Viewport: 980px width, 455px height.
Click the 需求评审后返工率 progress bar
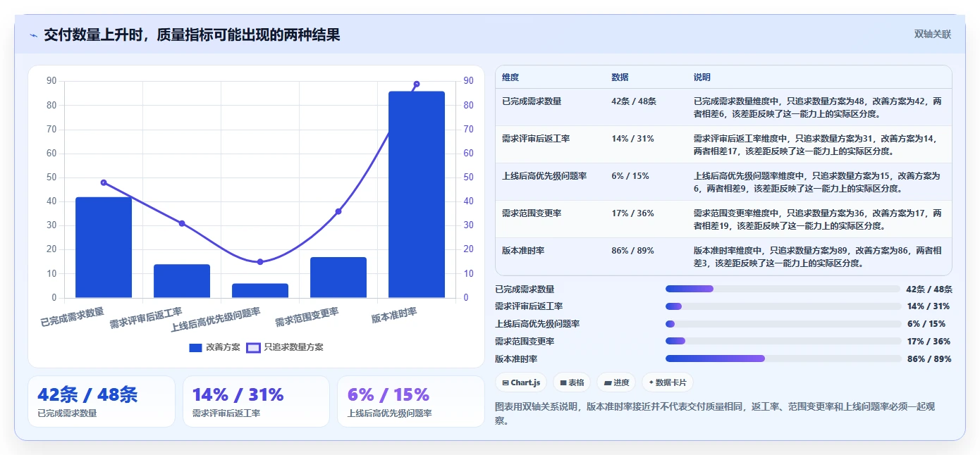pos(783,306)
